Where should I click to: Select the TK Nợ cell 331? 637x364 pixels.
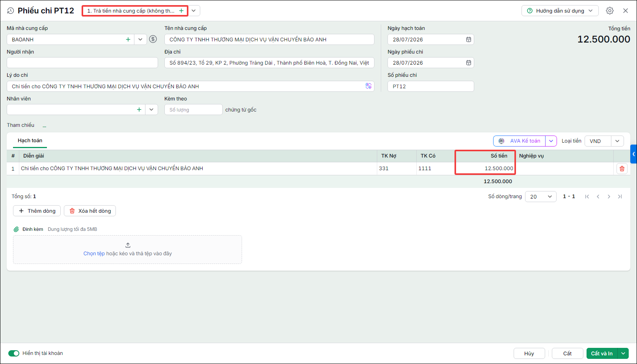tap(397, 169)
